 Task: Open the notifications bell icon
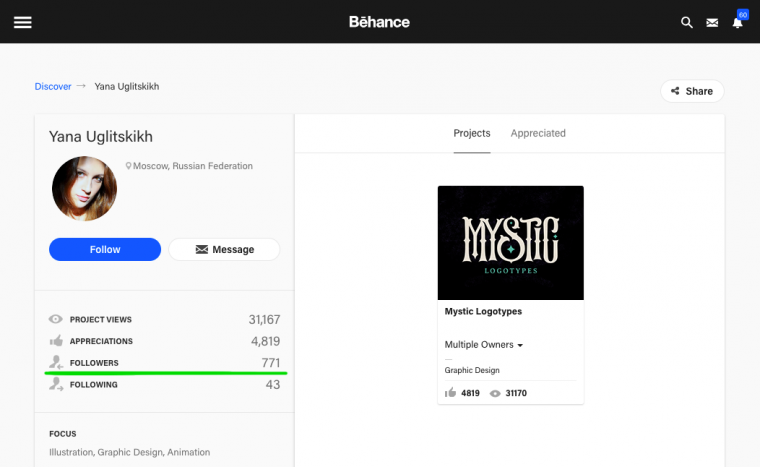pos(738,22)
